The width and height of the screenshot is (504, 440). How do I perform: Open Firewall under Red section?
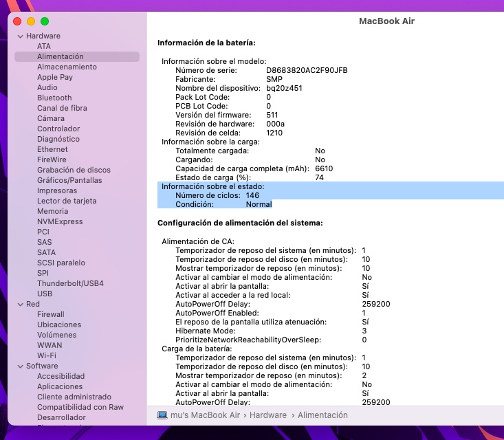point(50,314)
